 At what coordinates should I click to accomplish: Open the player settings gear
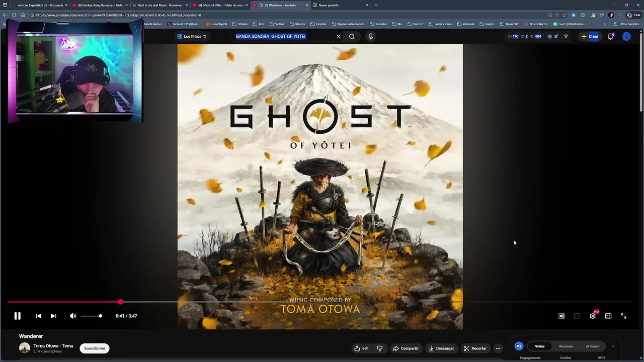593,316
